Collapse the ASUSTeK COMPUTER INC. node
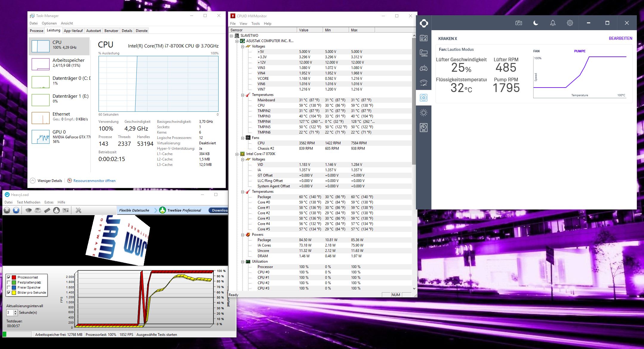 (x=237, y=41)
